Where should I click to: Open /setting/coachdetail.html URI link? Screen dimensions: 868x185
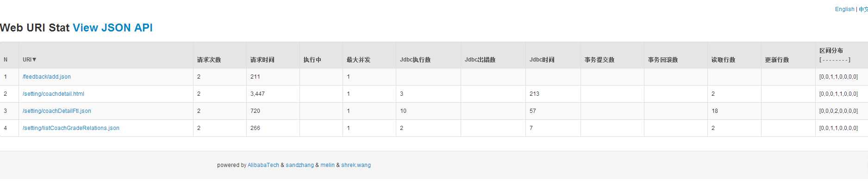click(53, 94)
